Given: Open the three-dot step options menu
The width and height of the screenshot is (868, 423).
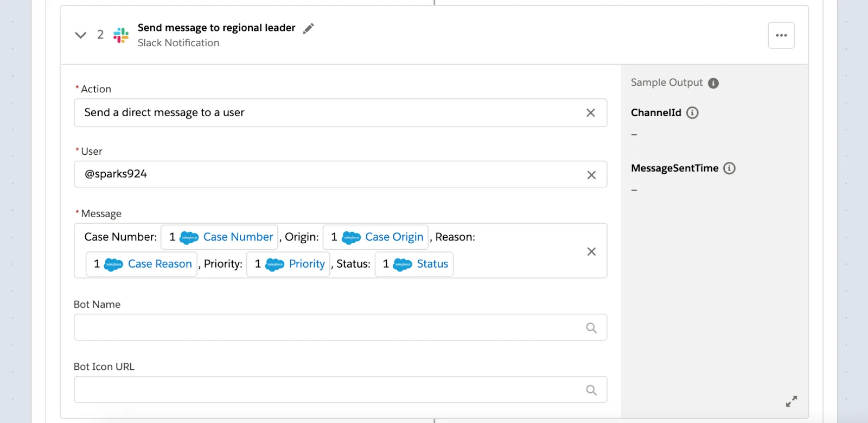Looking at the screenshot, I should coord(781,35).
